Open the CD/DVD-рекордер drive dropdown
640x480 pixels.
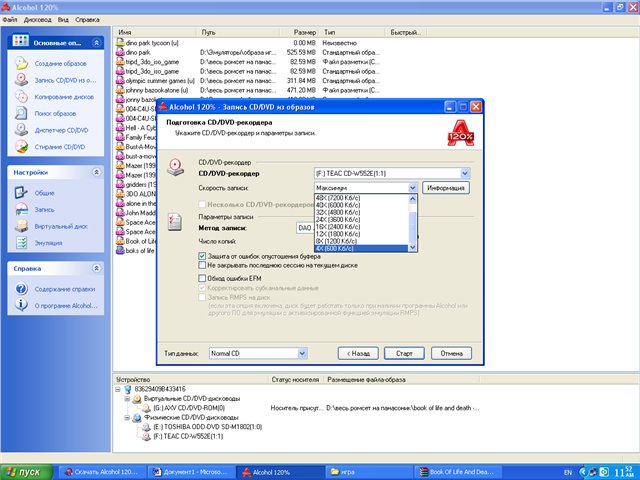(x=465, y=173)
